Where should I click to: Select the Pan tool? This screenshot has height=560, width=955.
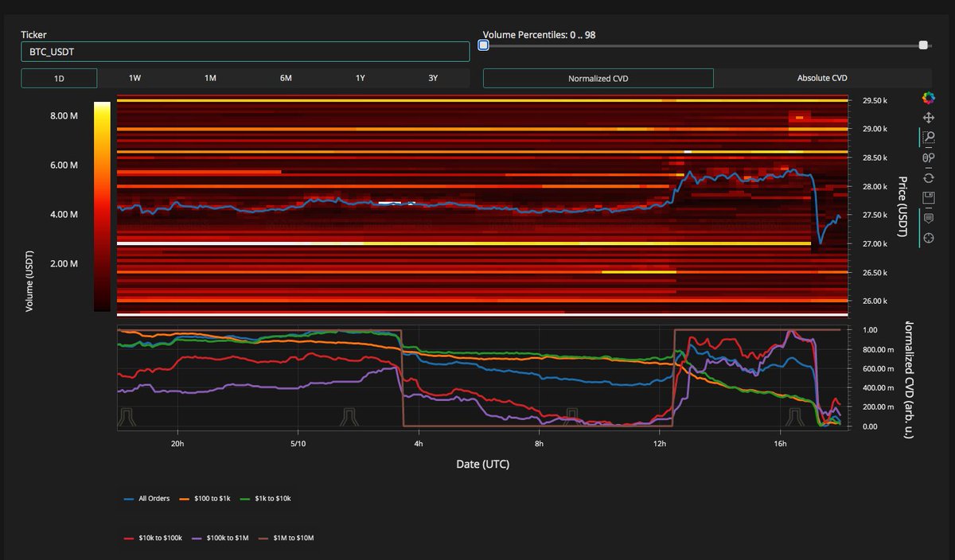click(x=928, y=117)
